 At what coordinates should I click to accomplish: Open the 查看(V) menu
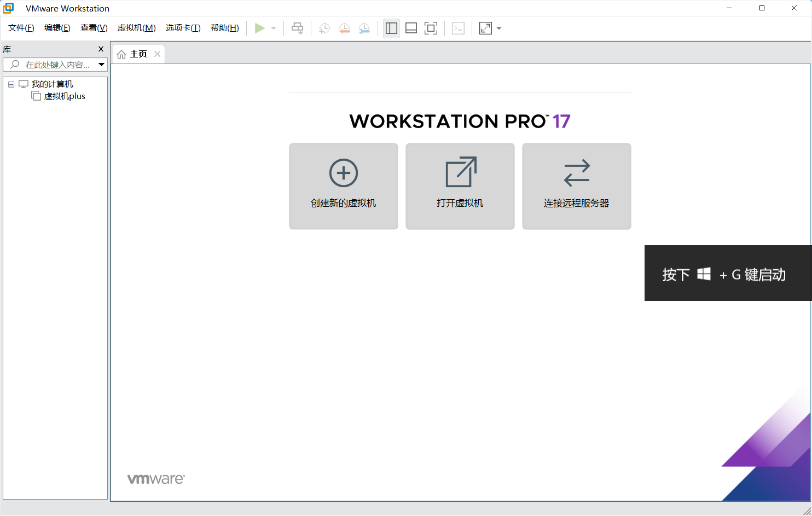click(x=94, y=28)
